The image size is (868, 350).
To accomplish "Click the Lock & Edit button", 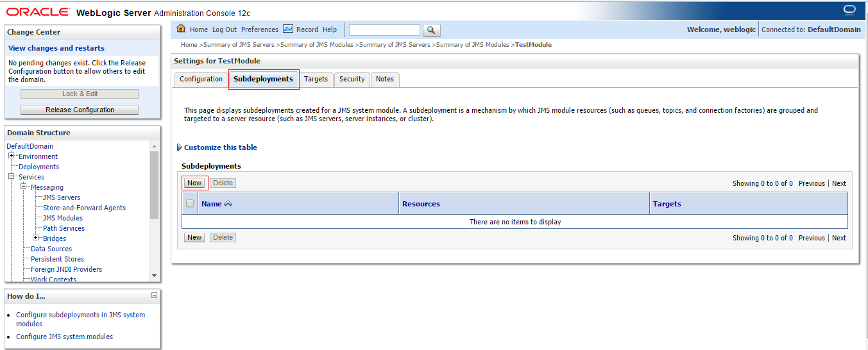I will (80, 94).
